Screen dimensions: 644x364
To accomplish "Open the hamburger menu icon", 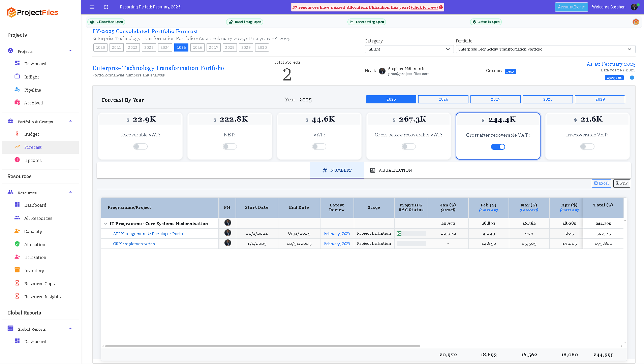I will click(x=92, y=7).
